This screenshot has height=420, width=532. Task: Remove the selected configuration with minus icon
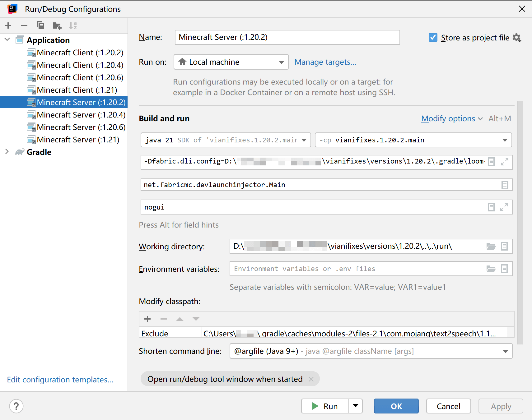click(24, 25)
